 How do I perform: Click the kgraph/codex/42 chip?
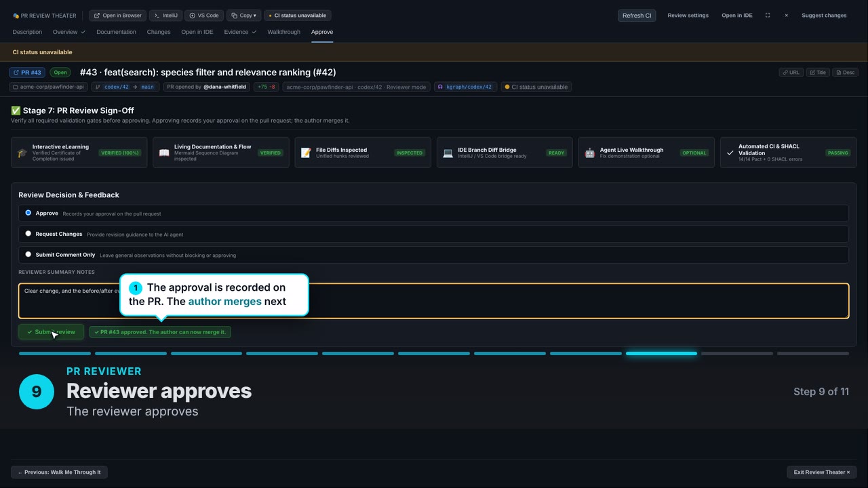[x=465, y=87]
